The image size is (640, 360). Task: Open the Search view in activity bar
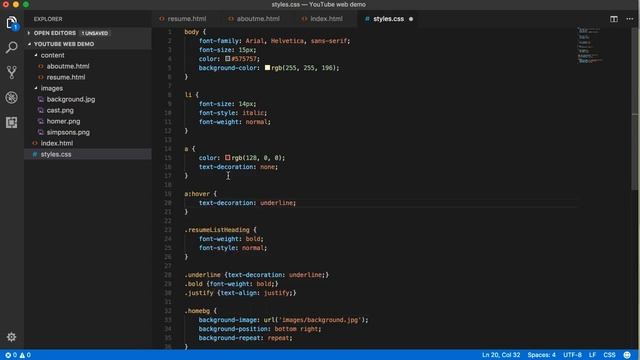pyautogui.click(x=11, y=47)
